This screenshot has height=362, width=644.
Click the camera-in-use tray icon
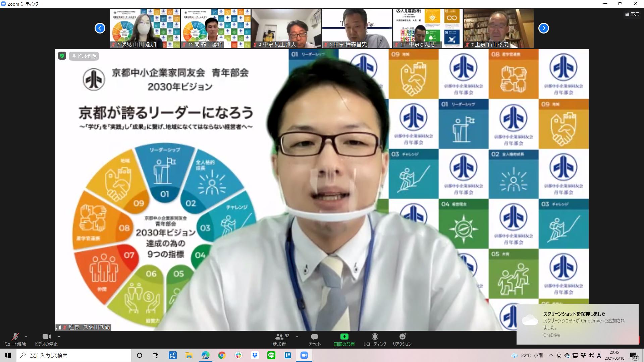pos(559,355)
